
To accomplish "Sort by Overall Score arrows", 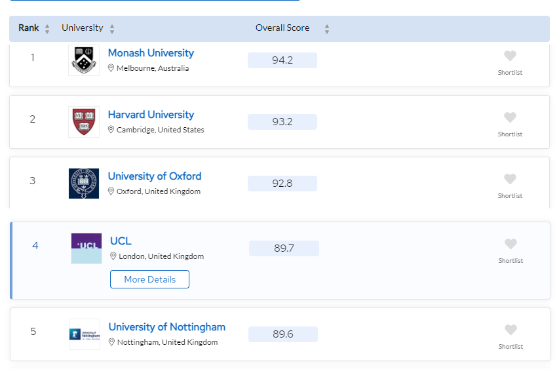I will [327, 29].
